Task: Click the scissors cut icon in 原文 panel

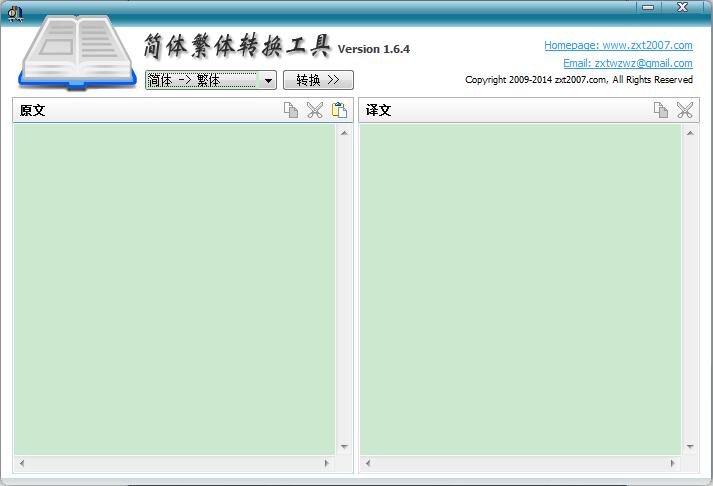Action: [x=315, y=110]
